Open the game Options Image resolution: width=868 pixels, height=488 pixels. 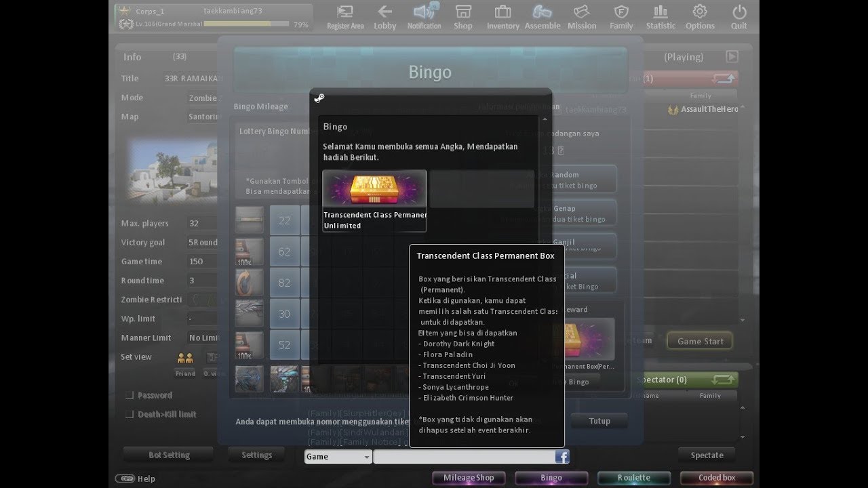point(699,17)
